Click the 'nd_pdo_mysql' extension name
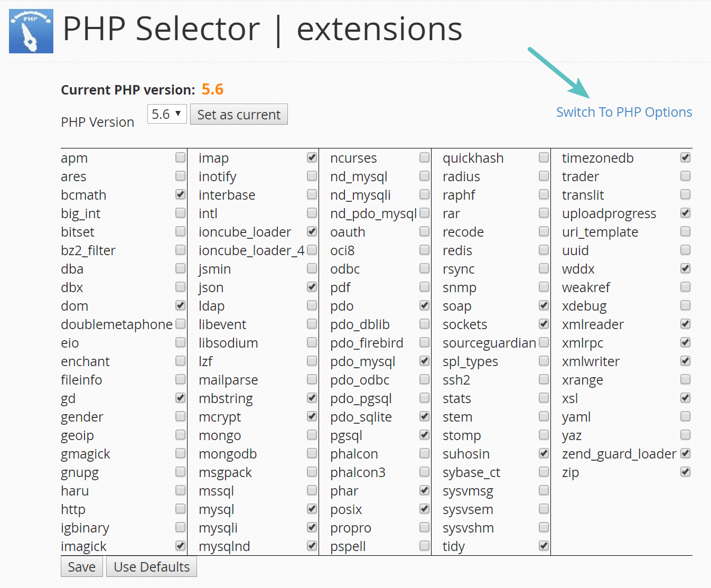 373,213
